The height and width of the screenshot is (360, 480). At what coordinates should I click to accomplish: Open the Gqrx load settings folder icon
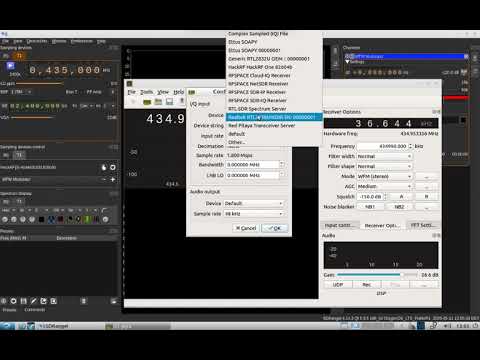(158, 102)
